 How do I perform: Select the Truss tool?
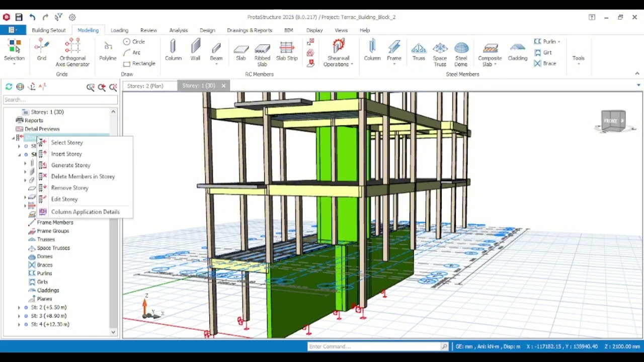[419, 51]
